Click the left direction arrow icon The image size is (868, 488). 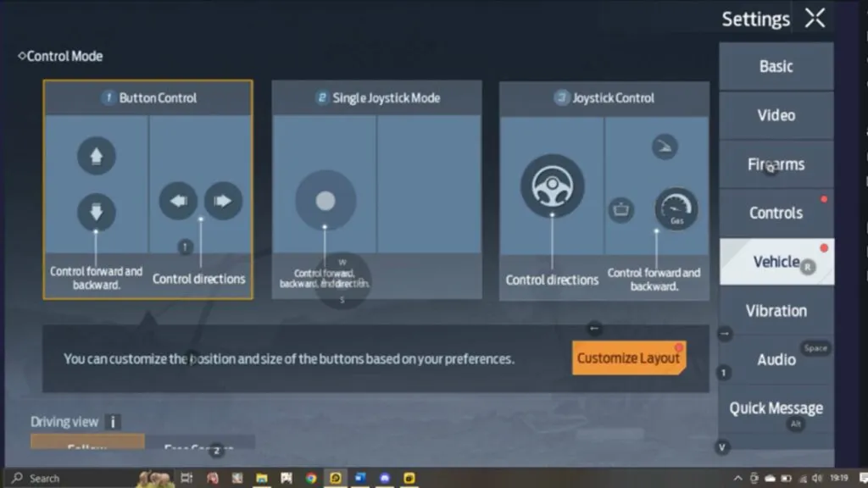pos(178,201)
